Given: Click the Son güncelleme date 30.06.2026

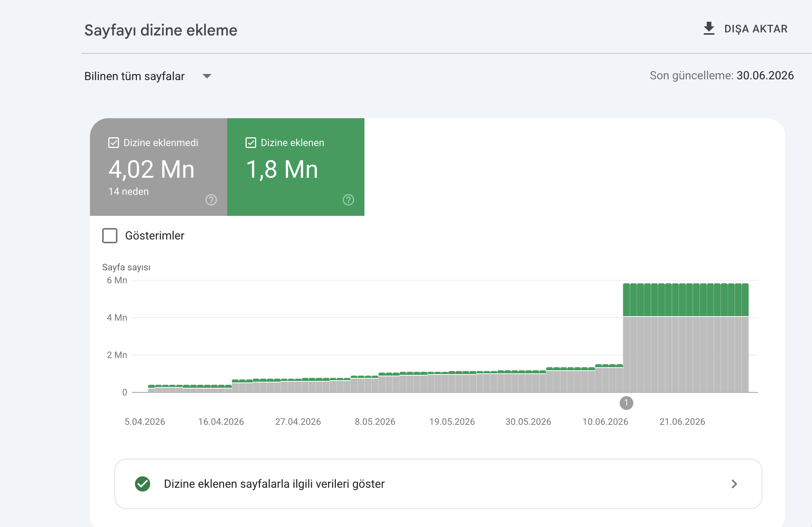Looking at the screenshot, I should coord(765,76).
